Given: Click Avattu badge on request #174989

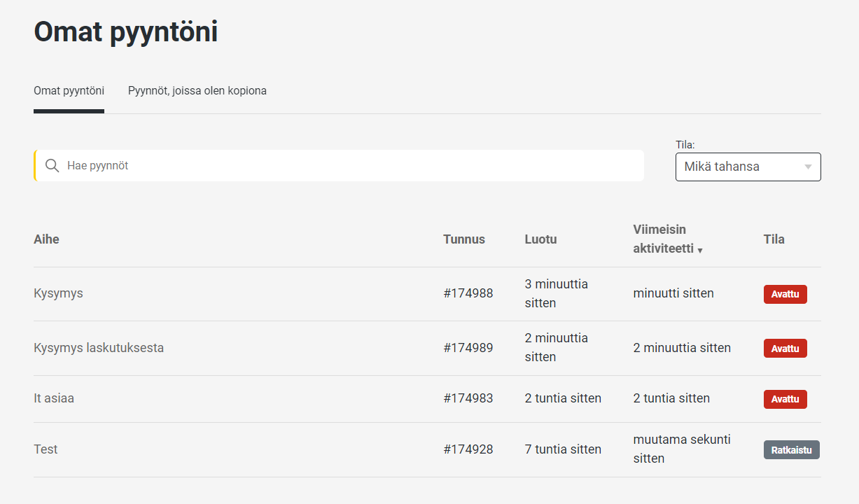Looking at the screenshot, I should click(x=785, y=349).
